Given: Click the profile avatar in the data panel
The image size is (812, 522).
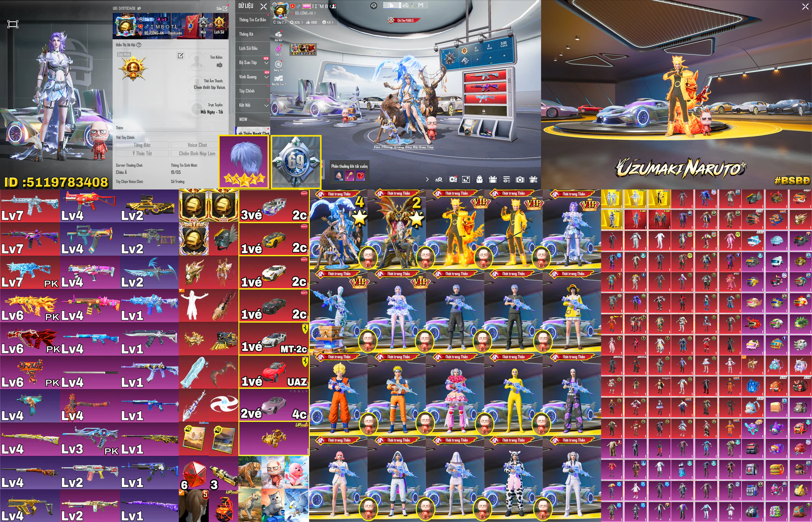Looking at the screenshot, I should tap(125, 26).
